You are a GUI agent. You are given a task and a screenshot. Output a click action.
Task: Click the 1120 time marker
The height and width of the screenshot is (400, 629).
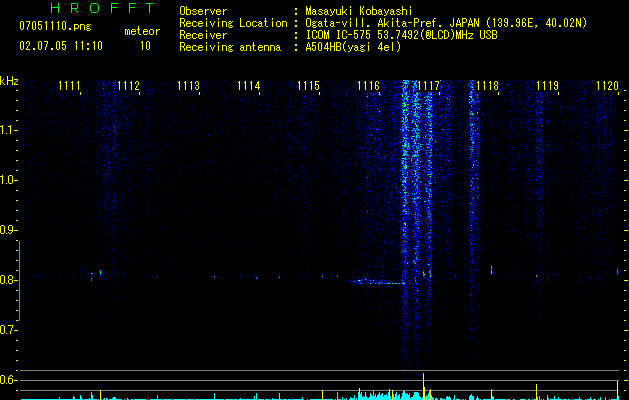[x=607, y=86]
